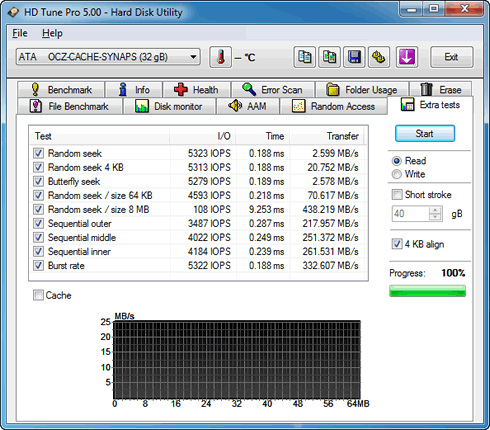The width and height of the screenshot is (490, 430).
Task: Click the Exit button
Action: click(x=451, y=57)
